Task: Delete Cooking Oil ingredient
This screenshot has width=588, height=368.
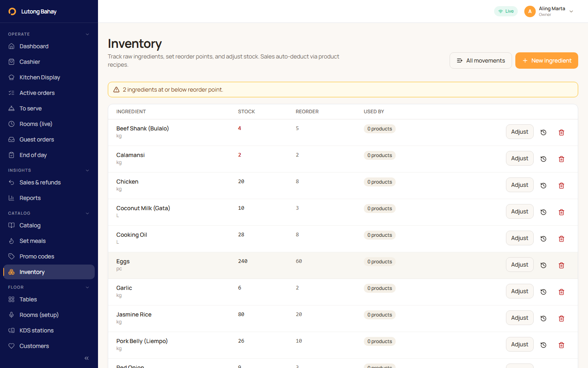Action: click(561, 239)
